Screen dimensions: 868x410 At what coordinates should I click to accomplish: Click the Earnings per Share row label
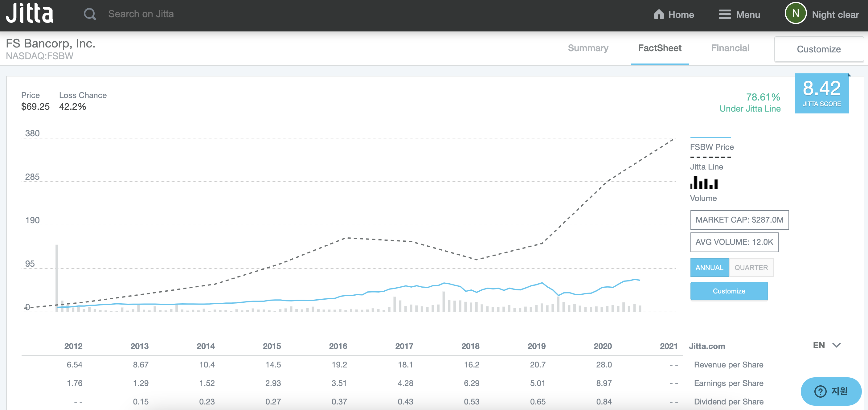click(x=728, y=383)
